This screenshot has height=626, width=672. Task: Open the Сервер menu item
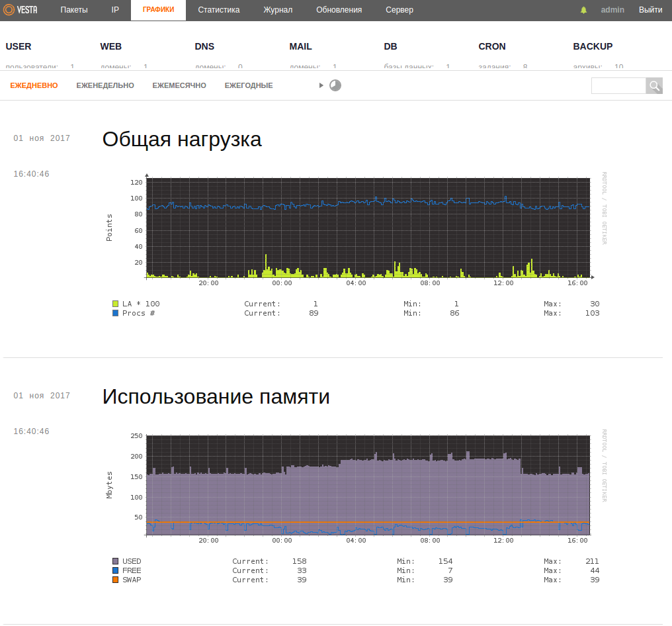tap(399, 10)
